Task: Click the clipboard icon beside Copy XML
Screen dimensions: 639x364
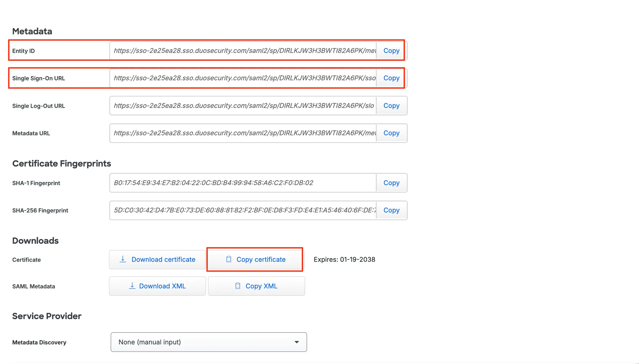Action: [238, 286]
